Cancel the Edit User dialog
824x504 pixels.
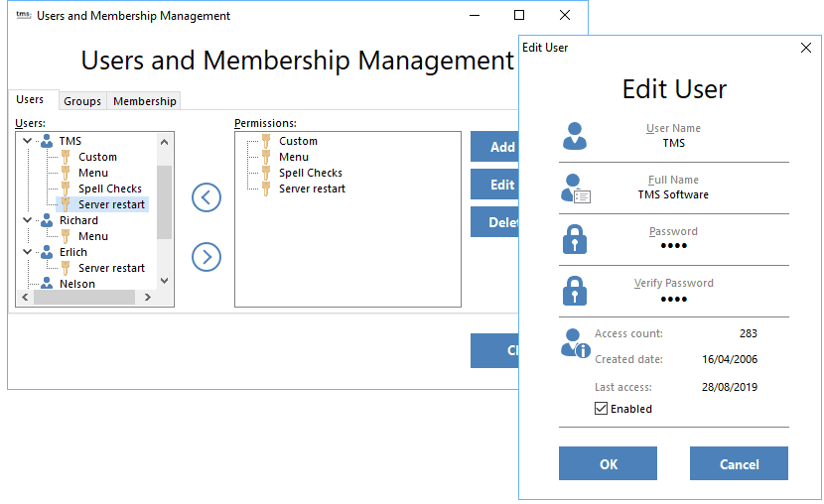(x=739, y=463)
